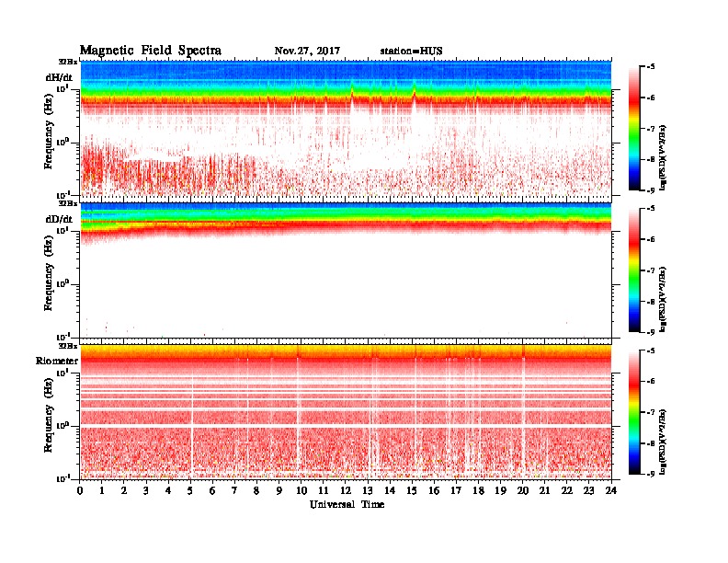The image size is (728, 563).
Task: Click the "3" hour tick label
Action: pyautogui.click(x=146, y=490)
